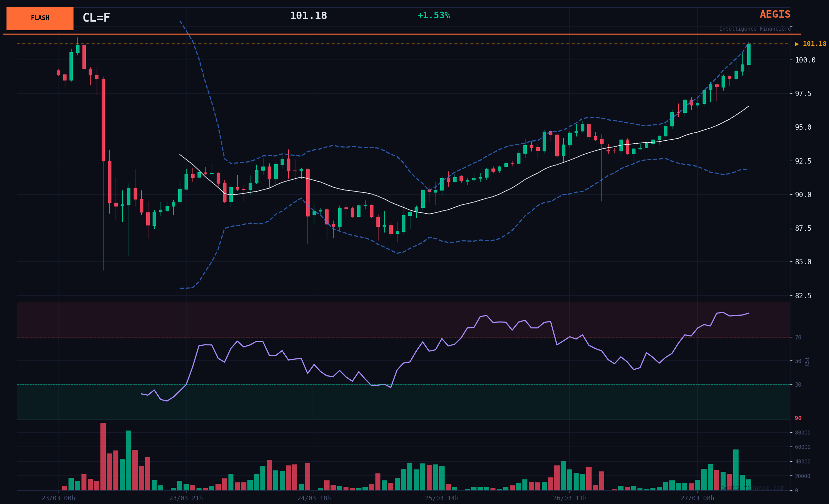Click the 23/03 21h date label
The height and width of the screenshot is (504, 829).
pos(186,498)
